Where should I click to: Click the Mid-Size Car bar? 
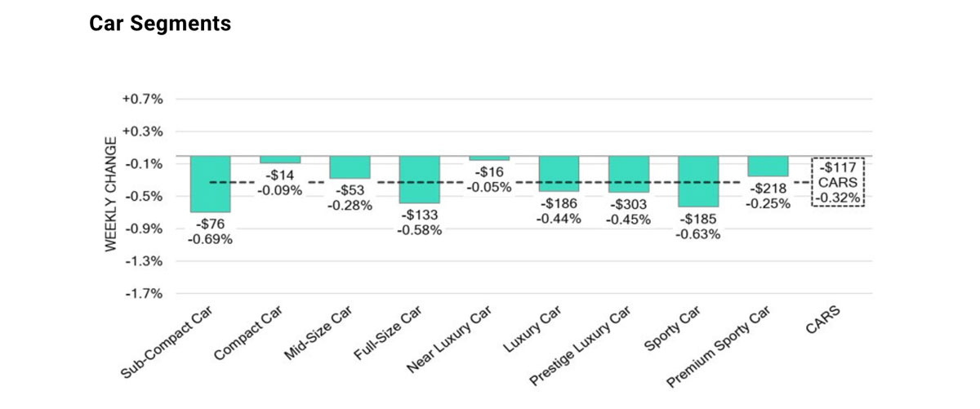point(350,167)
